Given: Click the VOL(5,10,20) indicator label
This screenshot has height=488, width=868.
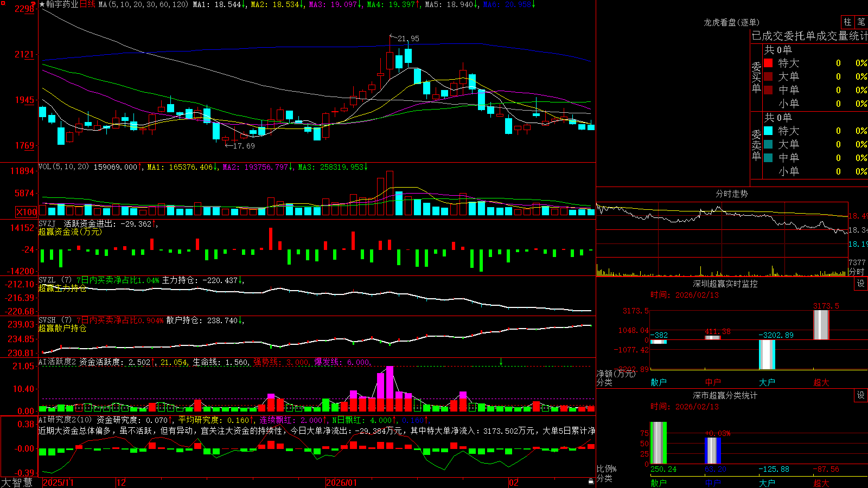Looking at the screenshot, I should [x=63, y=167].
